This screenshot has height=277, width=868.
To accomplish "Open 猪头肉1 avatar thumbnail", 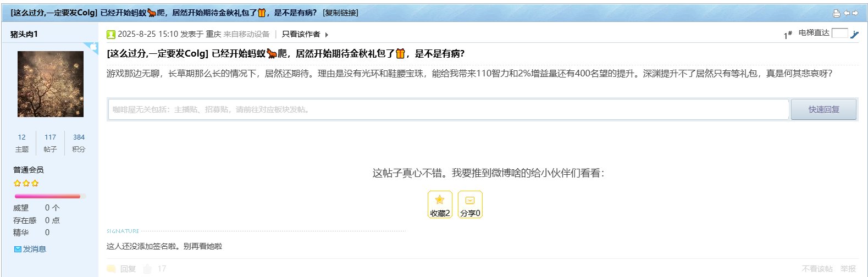I will [x=51, y=84].
